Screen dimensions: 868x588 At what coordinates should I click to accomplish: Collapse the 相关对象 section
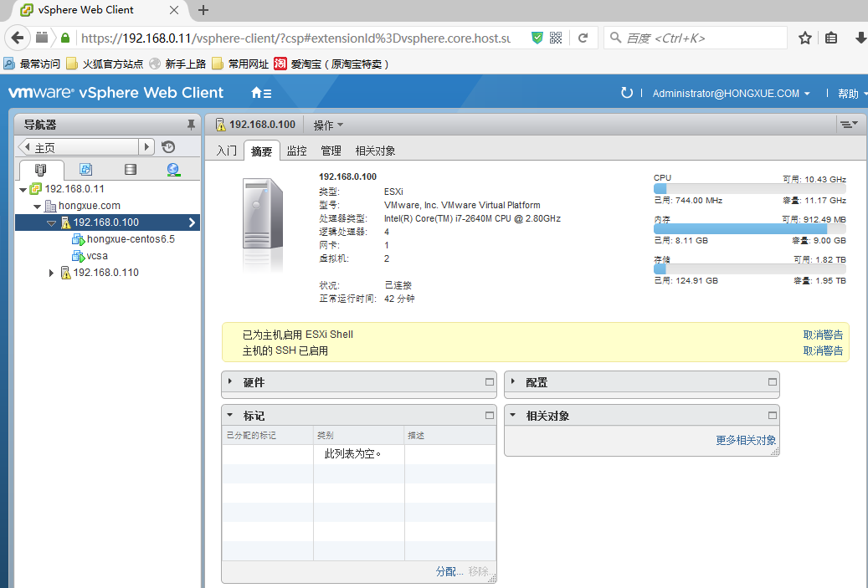point(513,415)
